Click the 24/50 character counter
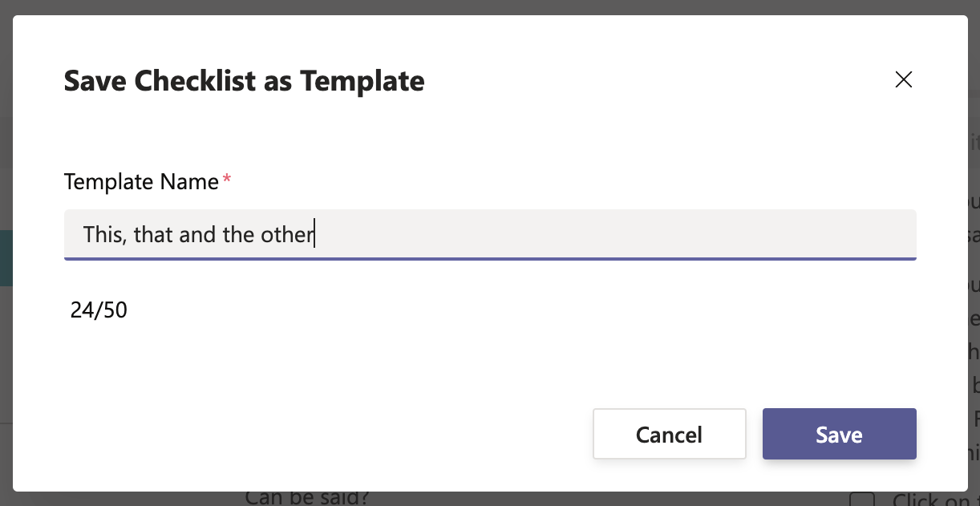 [98, 310]
